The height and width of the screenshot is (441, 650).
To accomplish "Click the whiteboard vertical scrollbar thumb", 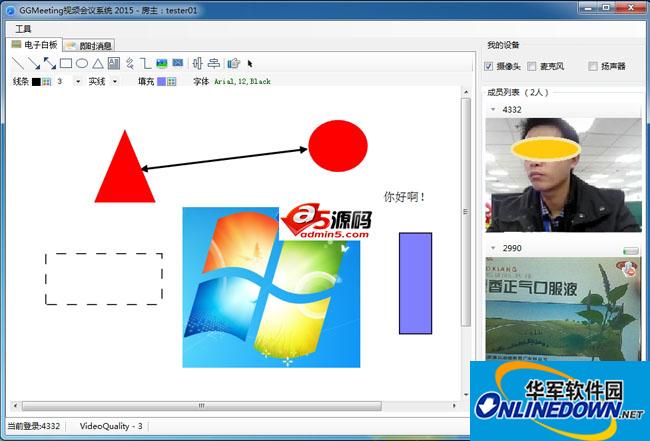I will coord(466,212).
